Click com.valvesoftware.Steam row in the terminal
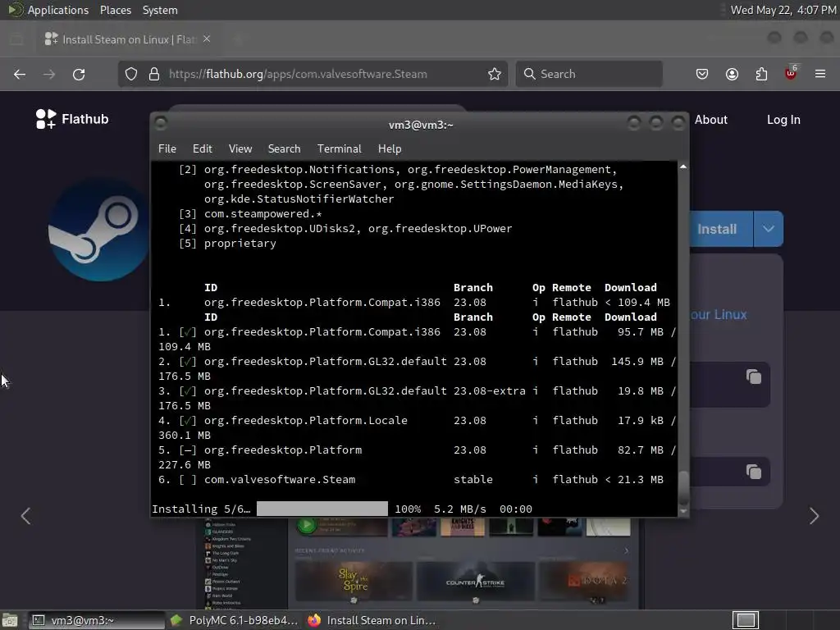 (x=411, y=479)
